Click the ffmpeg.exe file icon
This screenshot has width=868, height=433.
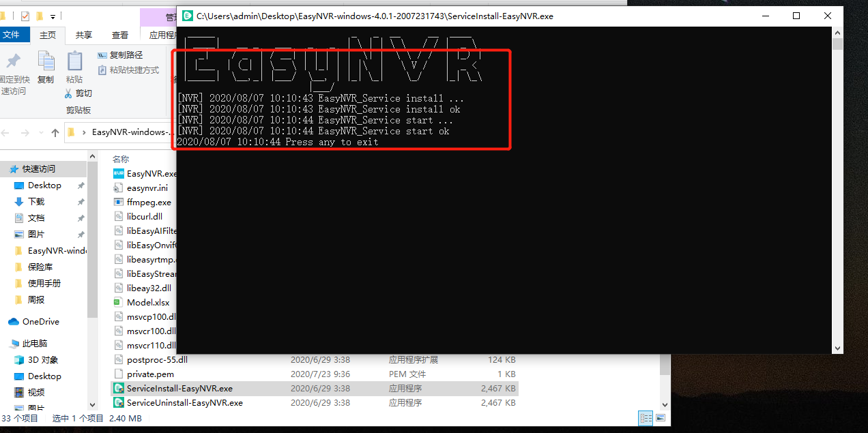coord(118,203)
